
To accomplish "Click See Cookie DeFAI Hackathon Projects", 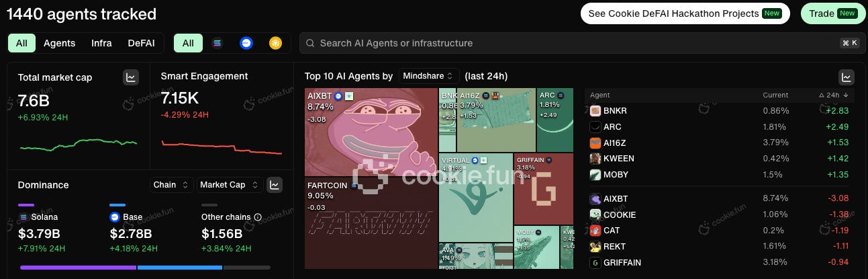I will pyautogui.click(x=685, y=13).
